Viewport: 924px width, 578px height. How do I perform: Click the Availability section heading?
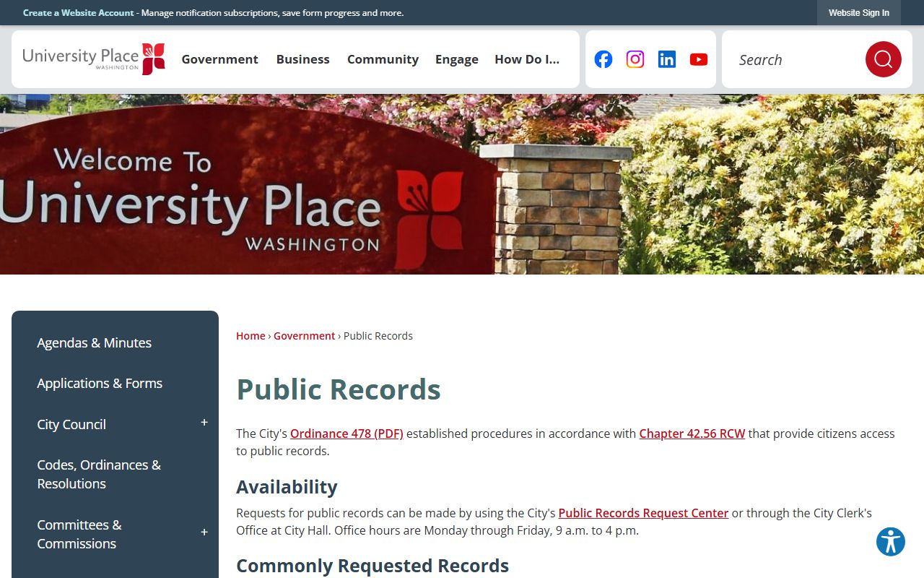click(x=287, y=487)
